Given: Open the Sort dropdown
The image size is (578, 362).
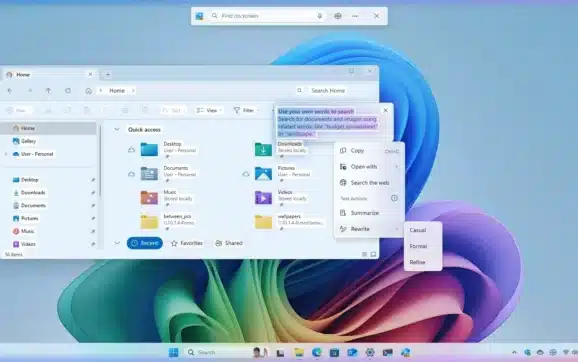Looking at the screenshot, I should [173, 110].
